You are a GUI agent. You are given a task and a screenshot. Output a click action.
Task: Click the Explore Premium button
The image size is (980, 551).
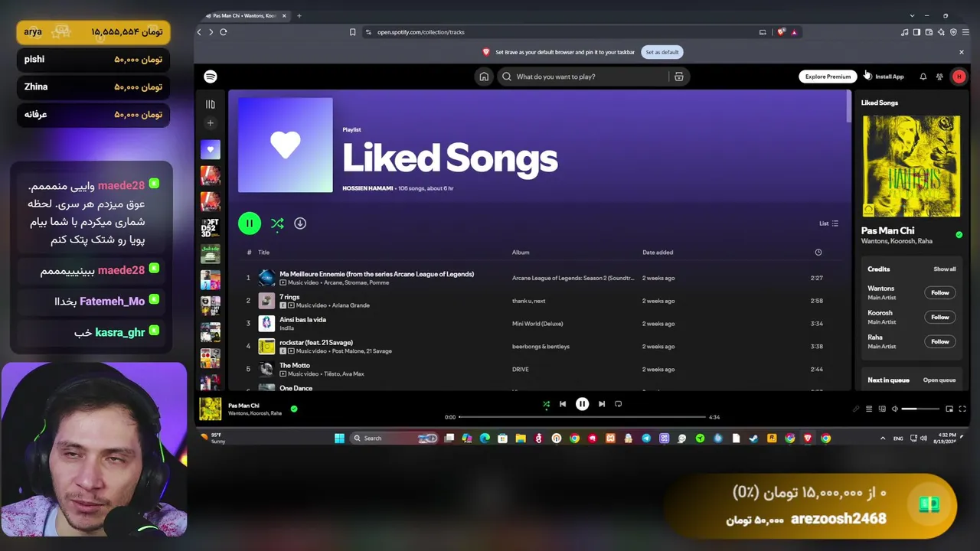point(828,77)
